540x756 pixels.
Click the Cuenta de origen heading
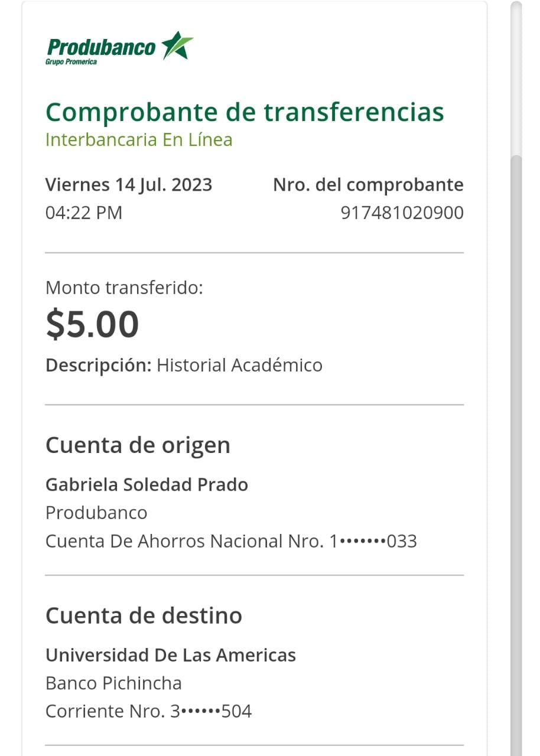pos(138,445)
